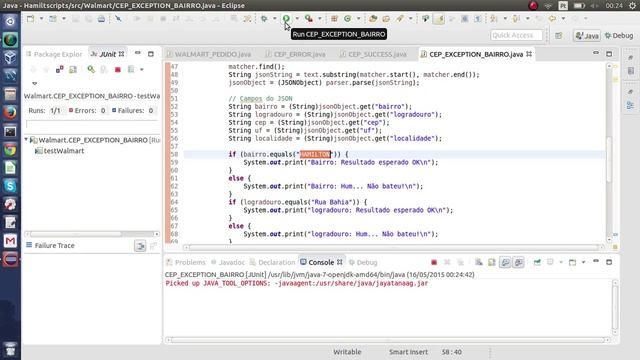The width and height of the screenshot is (640, 360).
Task: Toggle Show Console When Standard Error Changes
Action: 518,262
